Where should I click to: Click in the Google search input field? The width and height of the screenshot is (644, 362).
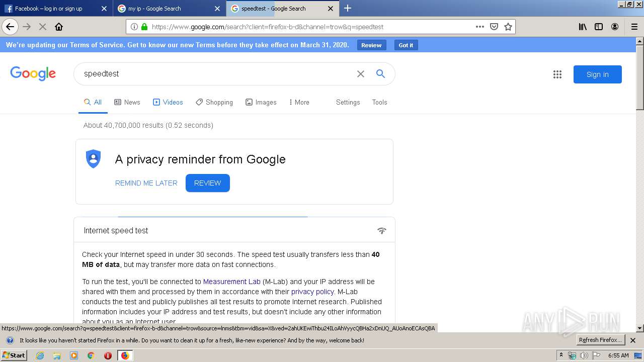pyautogui.click(x=216, y=74)
